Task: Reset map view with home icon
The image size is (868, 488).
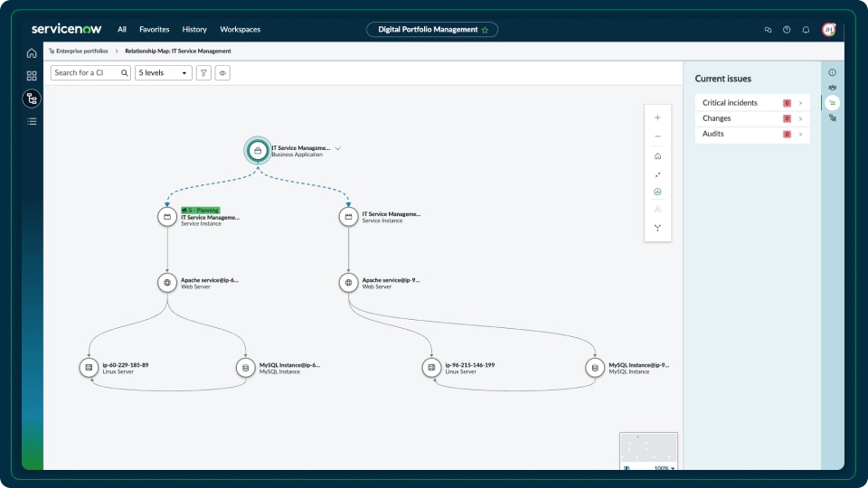Action: (657, 156)
